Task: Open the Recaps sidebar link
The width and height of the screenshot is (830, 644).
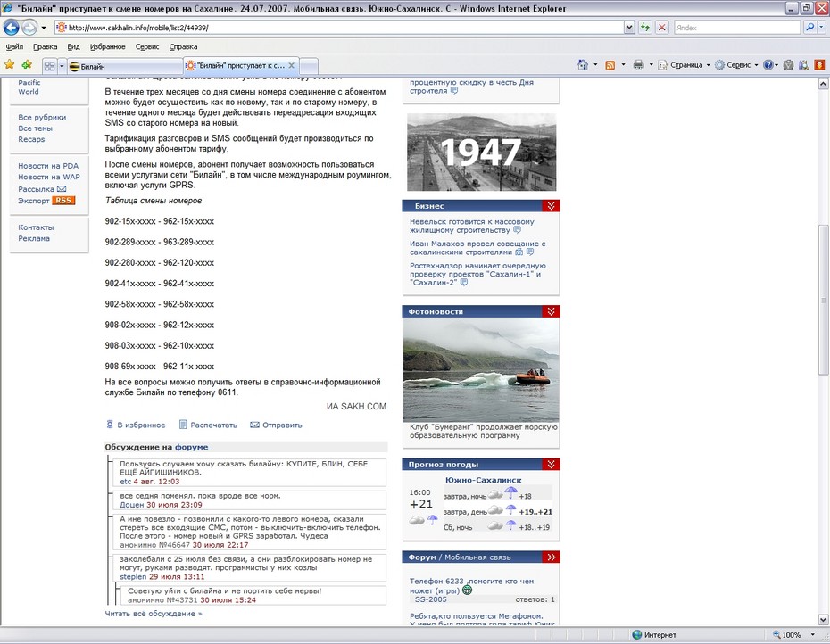Action: (x=31, y=140)
